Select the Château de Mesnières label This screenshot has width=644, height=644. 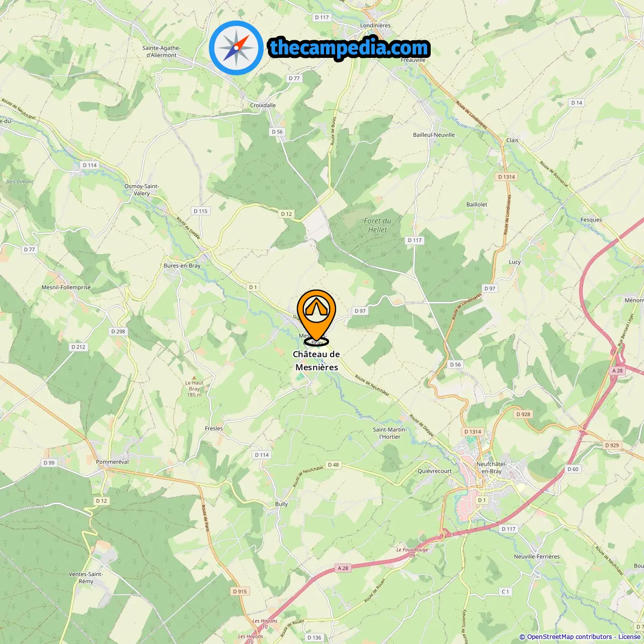click(x=316, y=361)
